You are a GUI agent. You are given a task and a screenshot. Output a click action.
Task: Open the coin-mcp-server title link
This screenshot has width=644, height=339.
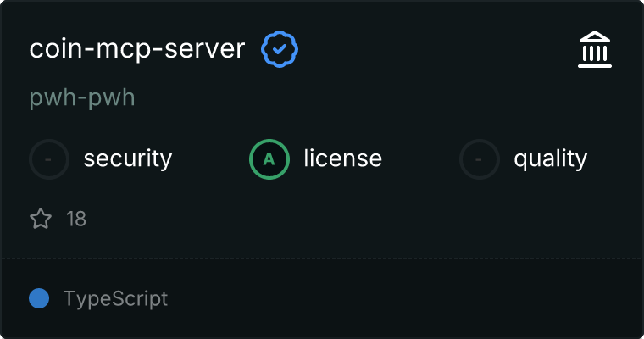pyautogui.click(x=137, y=49)
